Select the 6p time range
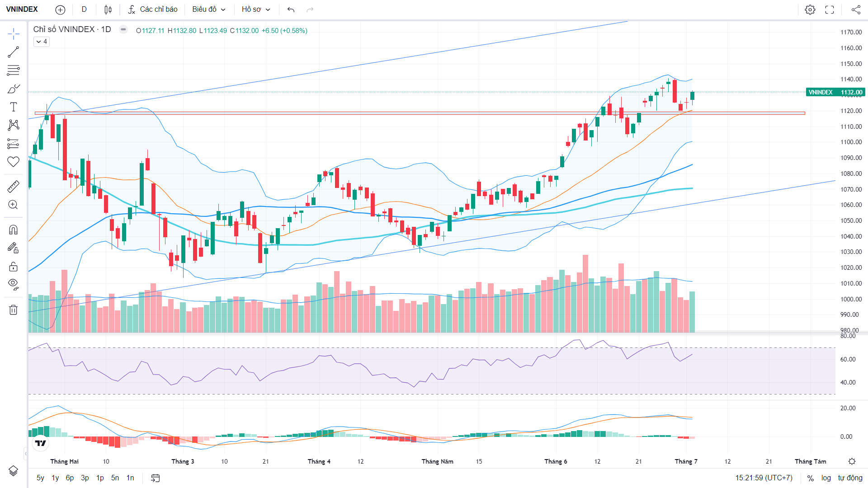The image size is (868, 488). tap(70, 478)
